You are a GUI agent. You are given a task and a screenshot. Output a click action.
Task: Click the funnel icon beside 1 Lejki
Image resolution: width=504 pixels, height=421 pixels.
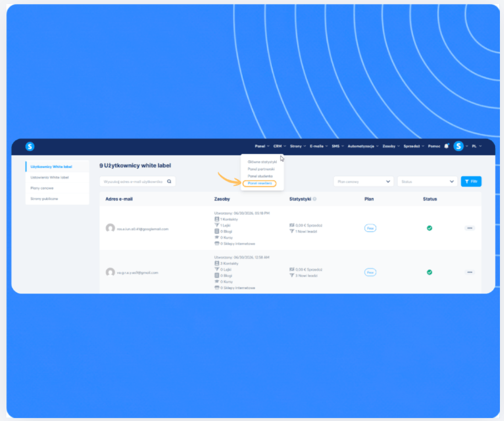[217, 225]
